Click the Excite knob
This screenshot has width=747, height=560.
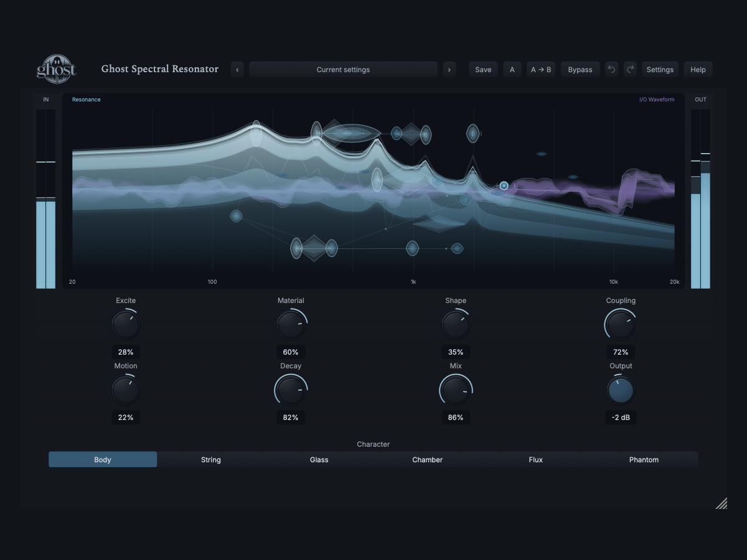tap(126, 325)
